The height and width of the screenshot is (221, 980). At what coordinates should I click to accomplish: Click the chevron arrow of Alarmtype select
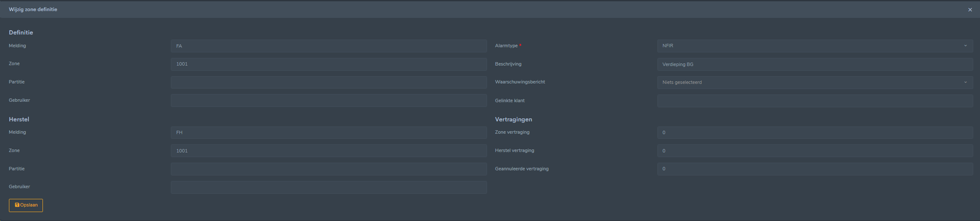965,46
